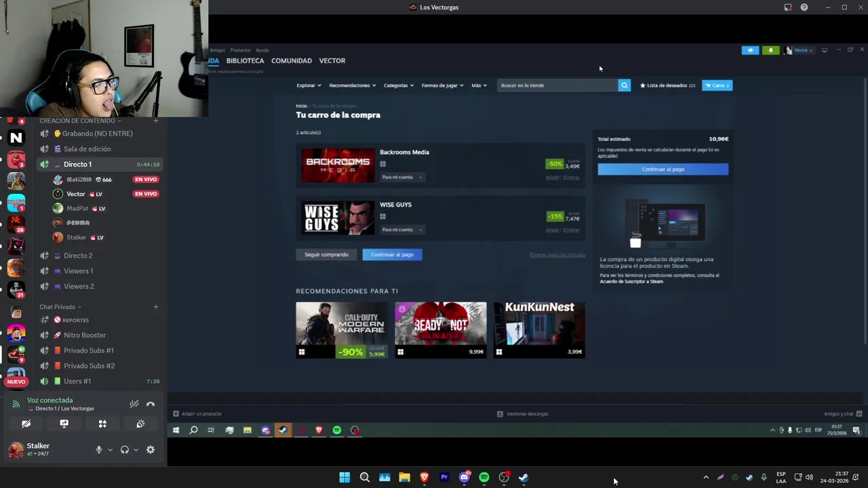Viewport: 868px width, 488px height.
Task: Open the green Steam notifications bell
Action: pos(770,50)
